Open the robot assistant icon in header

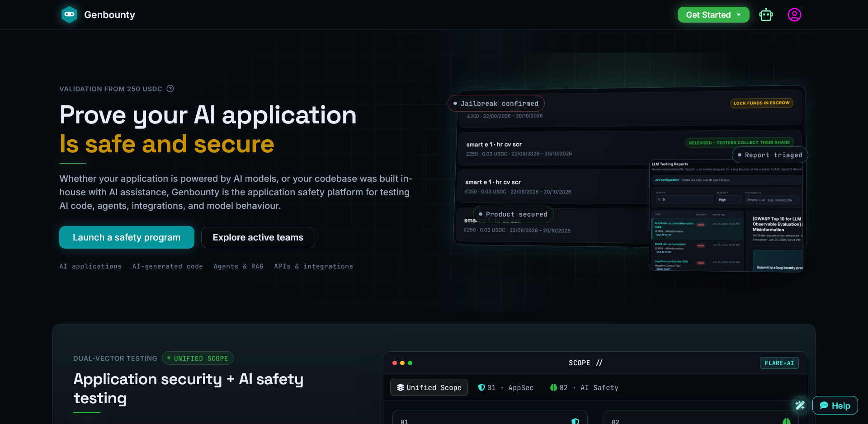(766, 15)
